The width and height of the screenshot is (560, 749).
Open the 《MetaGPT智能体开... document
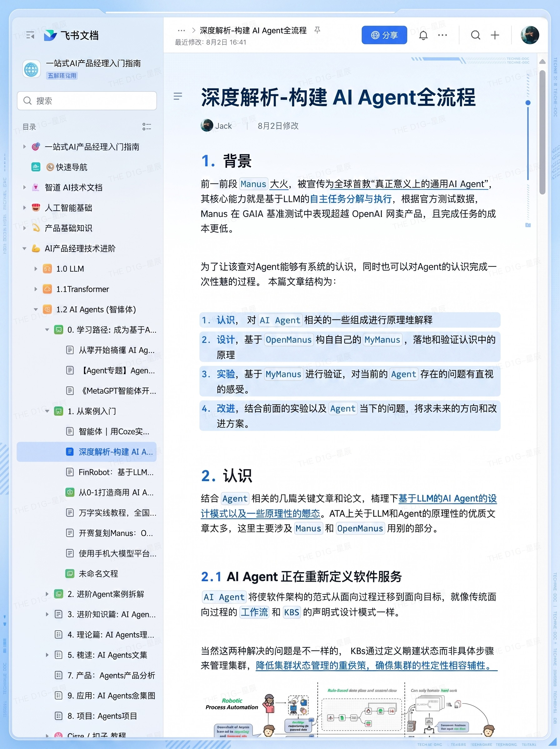pyautogui.click(x=117, y=390)
